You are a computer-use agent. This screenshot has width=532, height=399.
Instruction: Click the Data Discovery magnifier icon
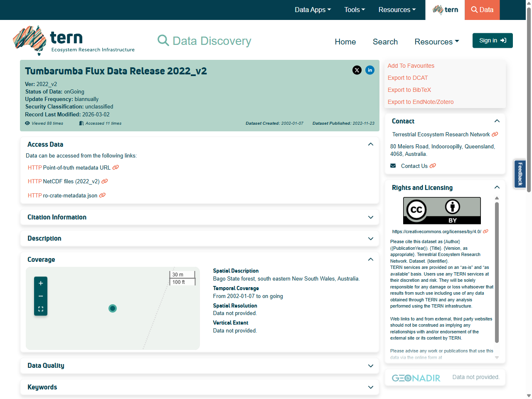coord(163,40)
